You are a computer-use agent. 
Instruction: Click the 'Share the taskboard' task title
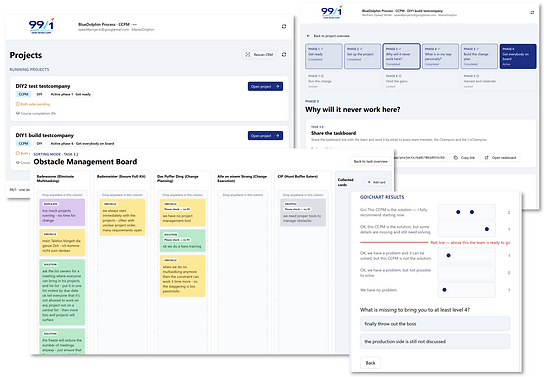(333, 133)
